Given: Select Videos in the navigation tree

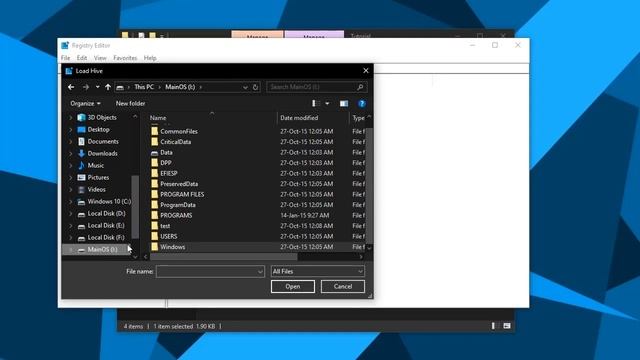Looking at the screenshot, I should click(x=96, y=189).
